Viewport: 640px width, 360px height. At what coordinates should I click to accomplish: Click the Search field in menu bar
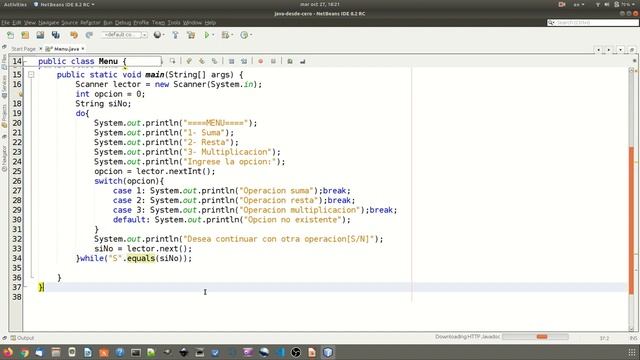point(593,22)
